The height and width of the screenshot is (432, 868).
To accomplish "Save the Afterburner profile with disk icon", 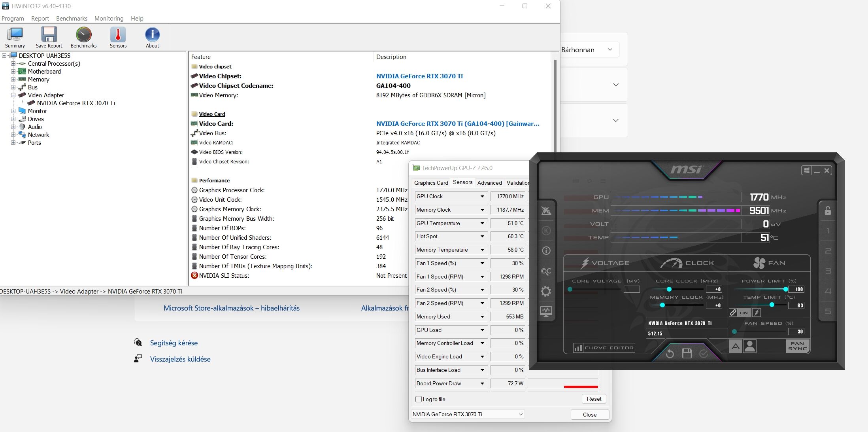I will coord(687,353).
